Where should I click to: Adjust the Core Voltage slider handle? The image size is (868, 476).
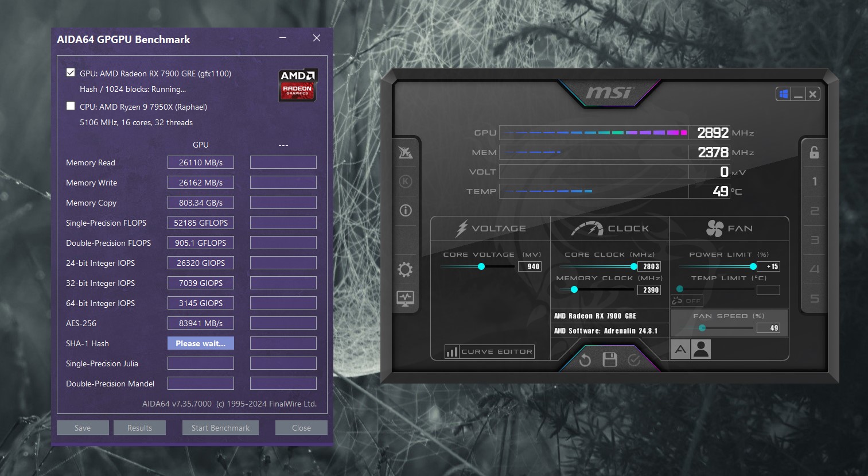click(x=481, y=266)
